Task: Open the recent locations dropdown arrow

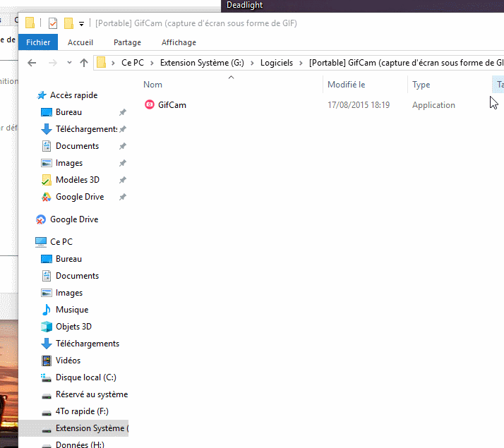Action: [x=69, y=63]
